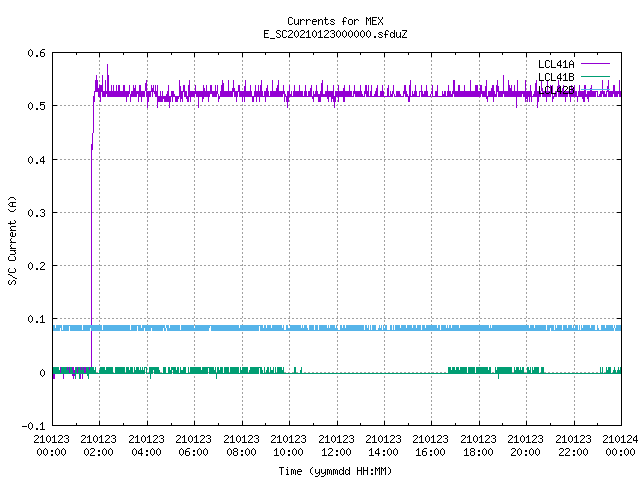
Task: Click the 210123 16:00 x-axis tick label
Action: pyautogui.click(x=431, y=446)
